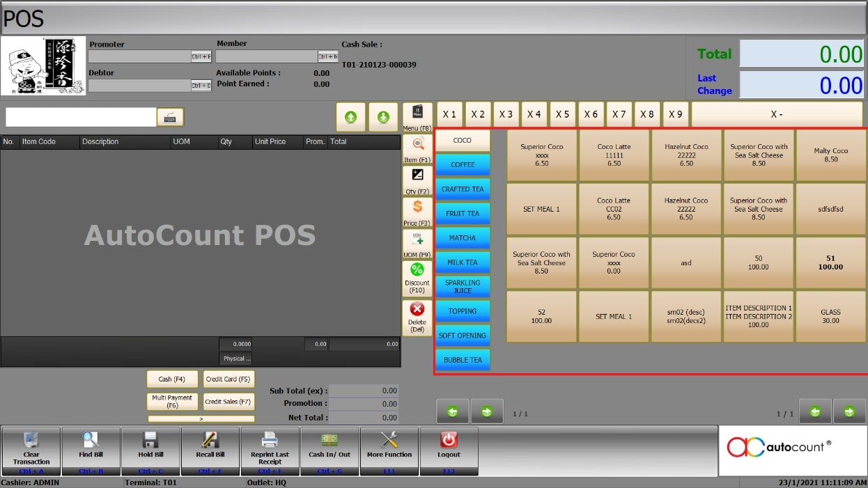Open the Cash In/Out function
Screen dimensions: 868x488
point(330,440)
